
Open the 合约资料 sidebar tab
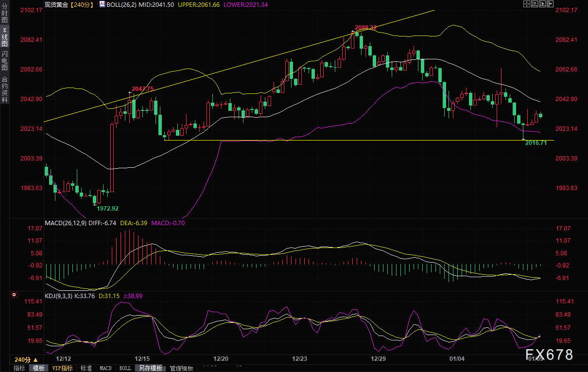pyautogui.click(x=4, y=89)
